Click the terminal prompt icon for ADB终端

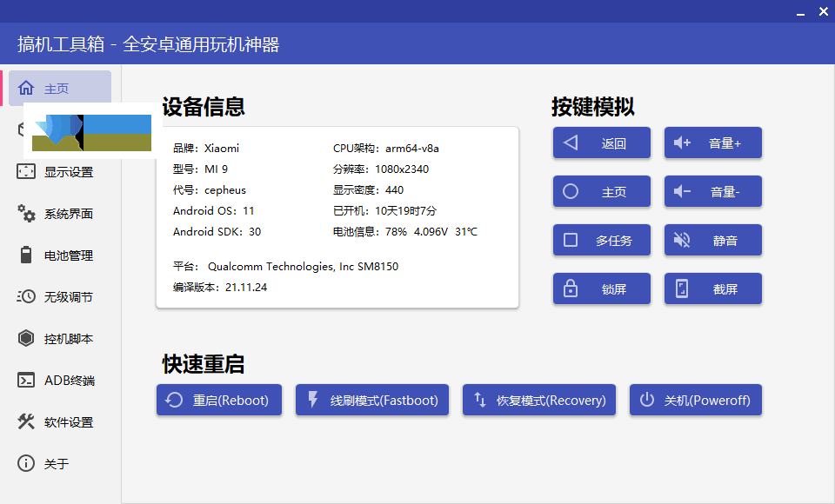[25, 380]
